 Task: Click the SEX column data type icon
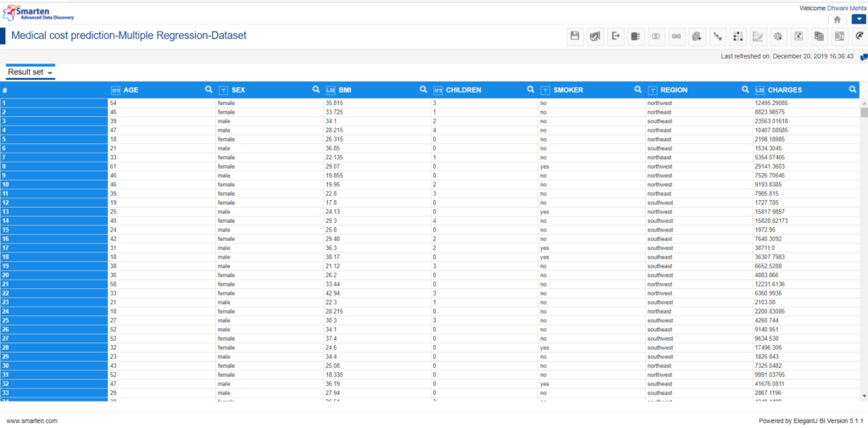(223, 90)
